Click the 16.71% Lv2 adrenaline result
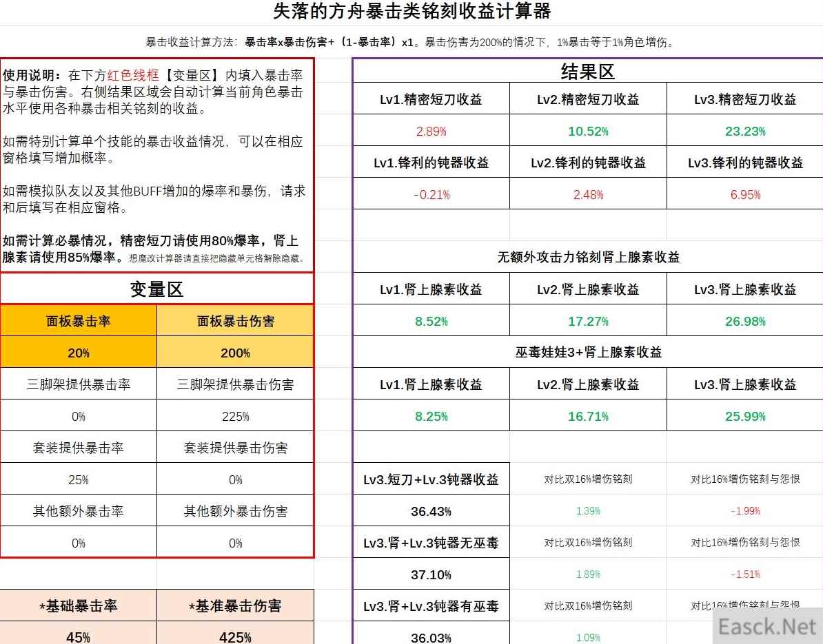The height and width of the screenshot is (644, 823). [x=588, y=416]
